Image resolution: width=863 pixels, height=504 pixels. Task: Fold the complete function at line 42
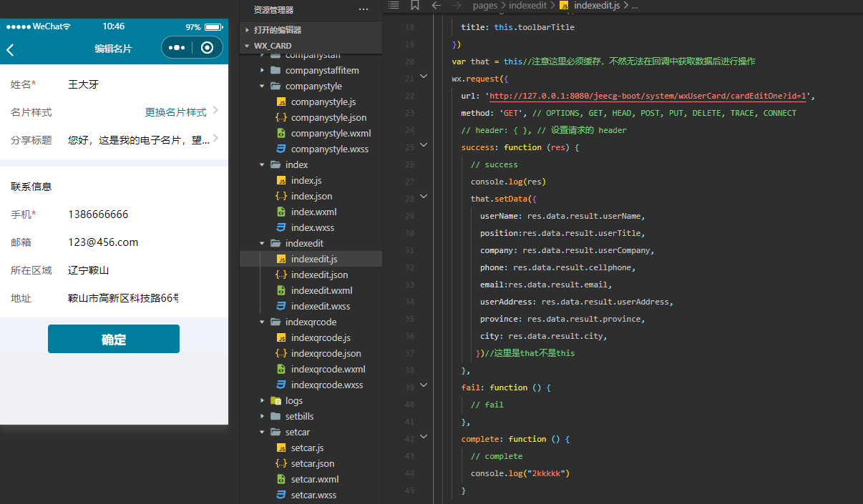(424, 436)
